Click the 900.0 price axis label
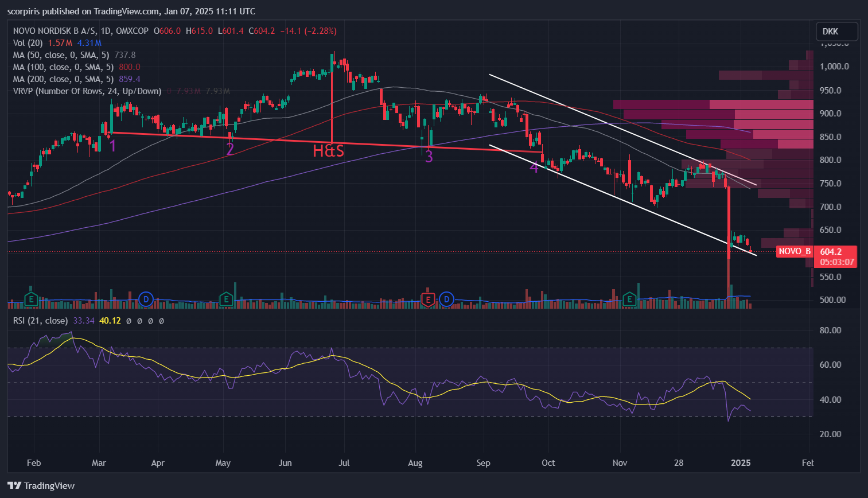The image size is (868, 498). 831,114
